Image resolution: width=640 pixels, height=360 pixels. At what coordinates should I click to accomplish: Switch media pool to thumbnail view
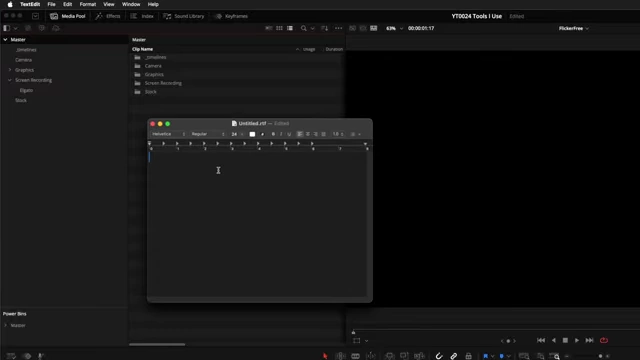coord(279,28)
